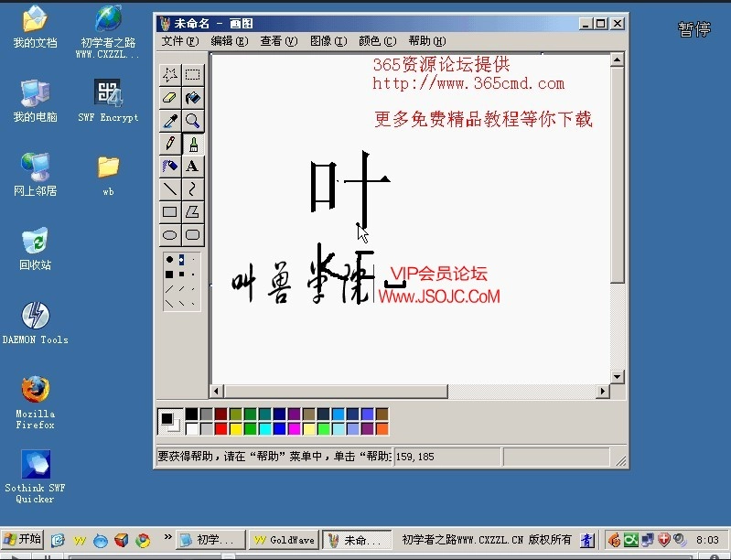
Task: Select the Polygon tool
Action: [192, 212]
